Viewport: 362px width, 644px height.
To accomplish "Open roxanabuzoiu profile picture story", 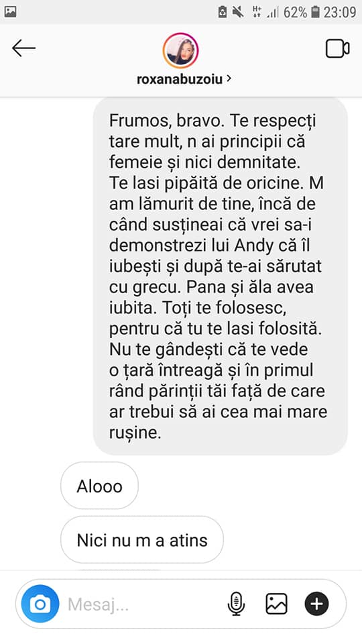I will 180,50.
